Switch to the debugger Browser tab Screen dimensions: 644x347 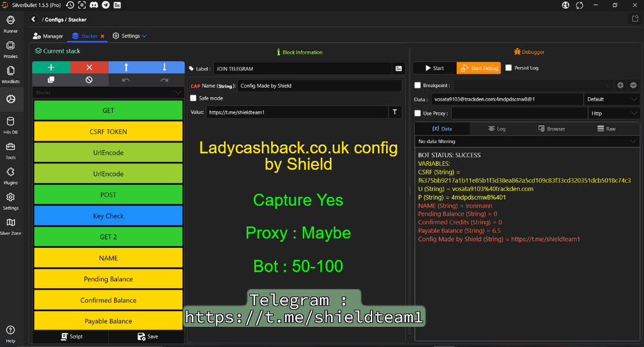(551, 129)
